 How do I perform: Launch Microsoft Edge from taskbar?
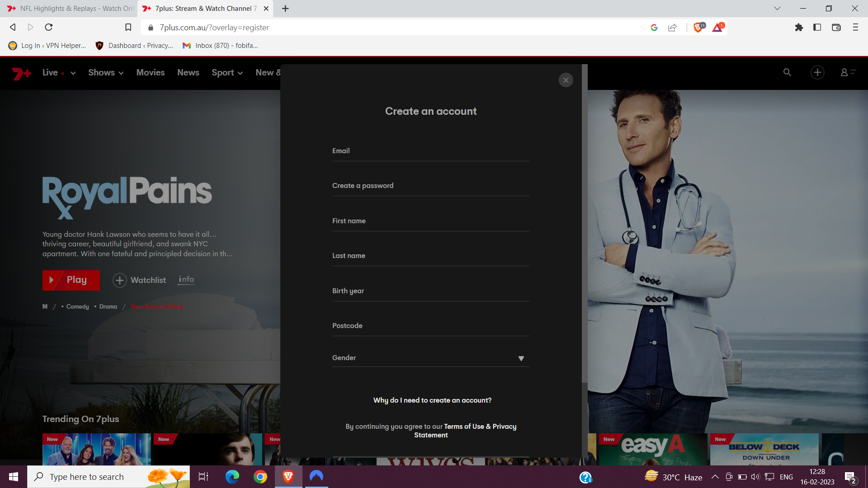pyautogui.click(x=232, y=477)
